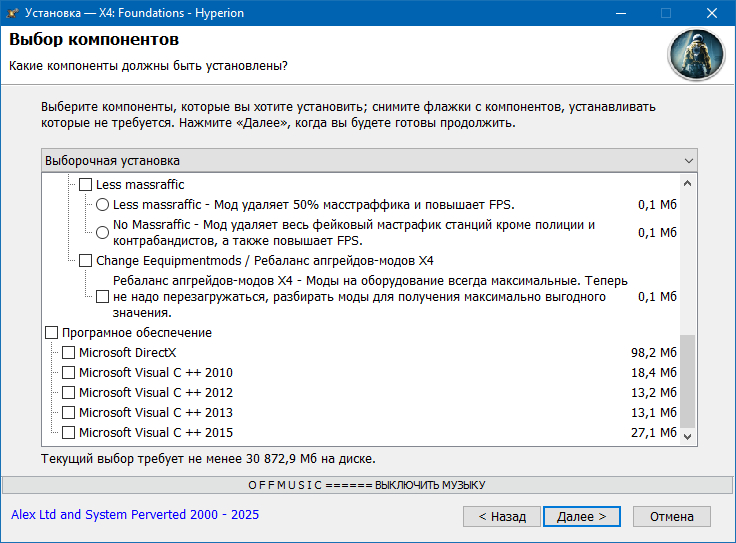This screenshot has height=543, width=736.
Task: Click the 98,2 Мб size value
Action: tap(654, 352)
